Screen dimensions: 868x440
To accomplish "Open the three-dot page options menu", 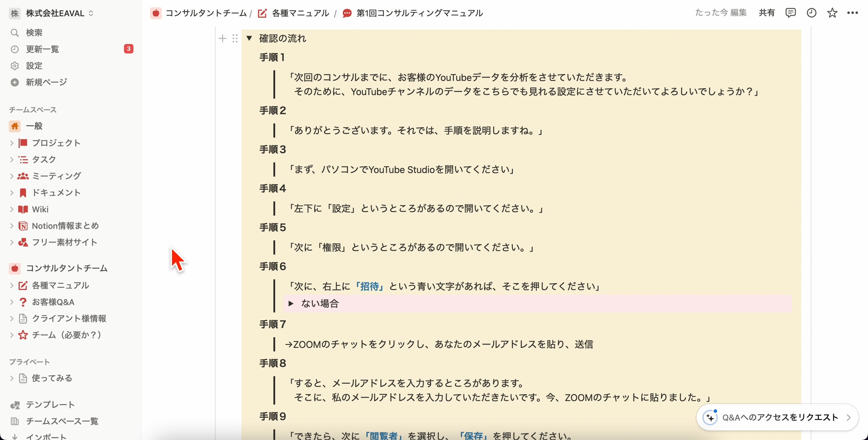I will 852,13.
